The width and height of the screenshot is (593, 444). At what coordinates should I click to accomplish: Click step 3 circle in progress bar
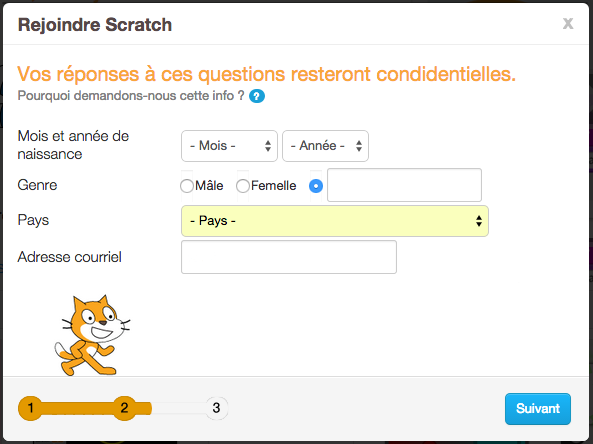216,408
